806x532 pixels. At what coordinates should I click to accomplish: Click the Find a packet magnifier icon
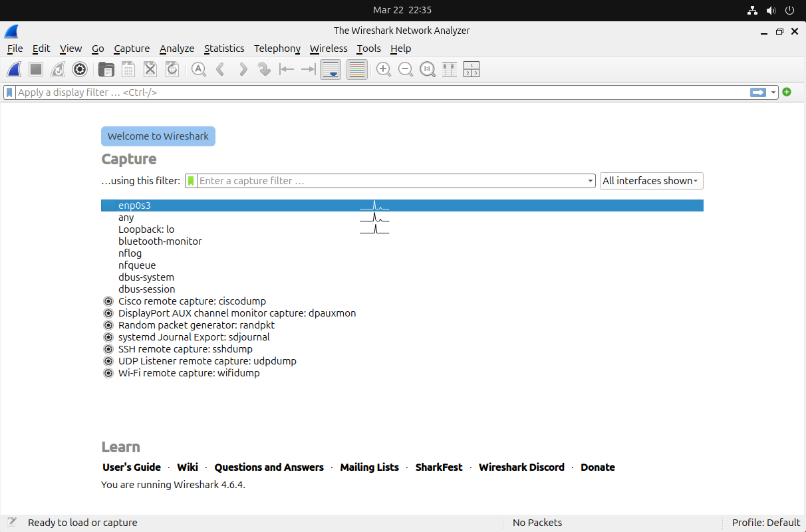point(198,69)
